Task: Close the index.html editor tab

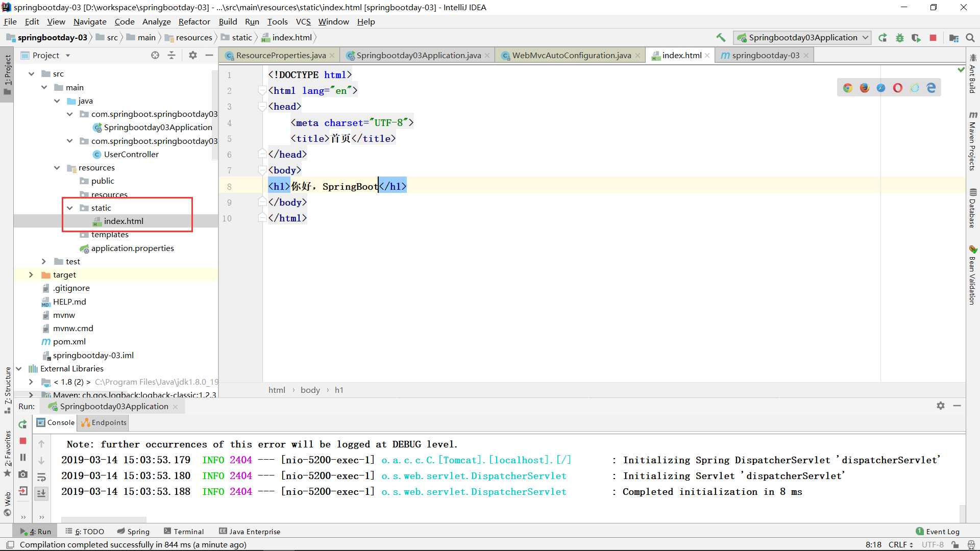Action: click(x=707, y=55)
